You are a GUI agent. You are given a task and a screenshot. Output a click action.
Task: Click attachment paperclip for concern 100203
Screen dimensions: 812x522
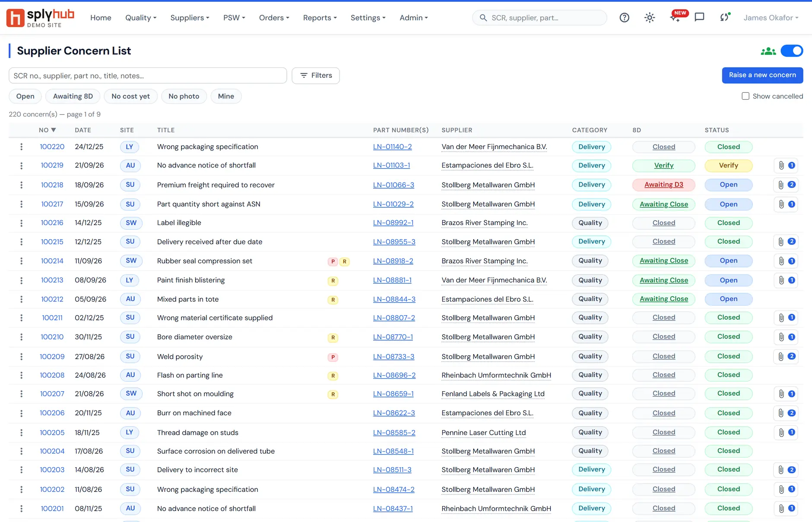tap(781, 470)
